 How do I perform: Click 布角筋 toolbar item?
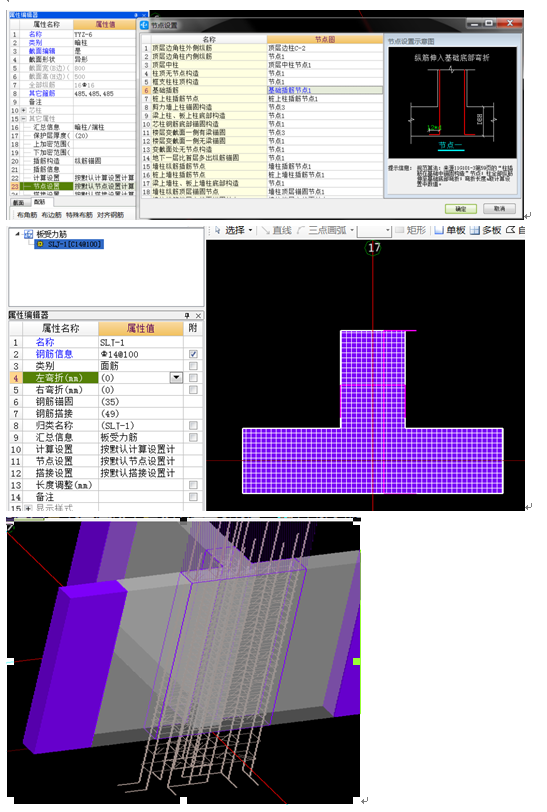point(27,214)
